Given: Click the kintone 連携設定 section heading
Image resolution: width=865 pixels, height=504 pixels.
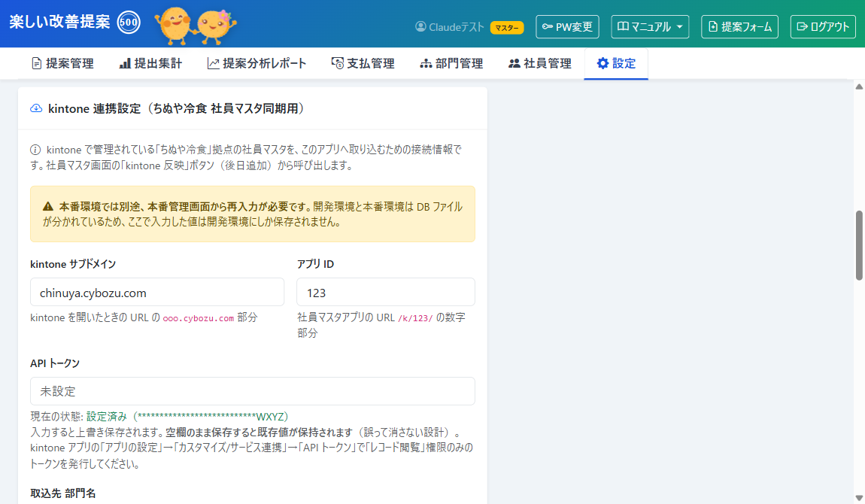Looking at the screenshot, I should point(177,108).
